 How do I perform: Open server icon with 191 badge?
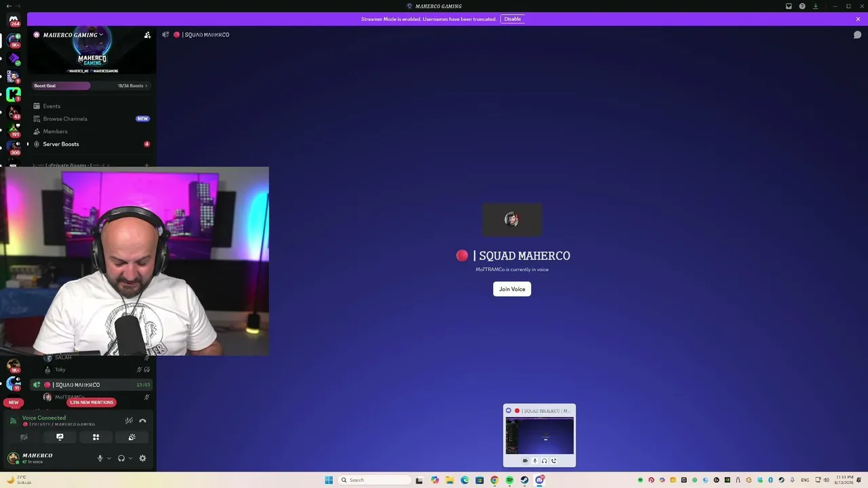(14, 130)
